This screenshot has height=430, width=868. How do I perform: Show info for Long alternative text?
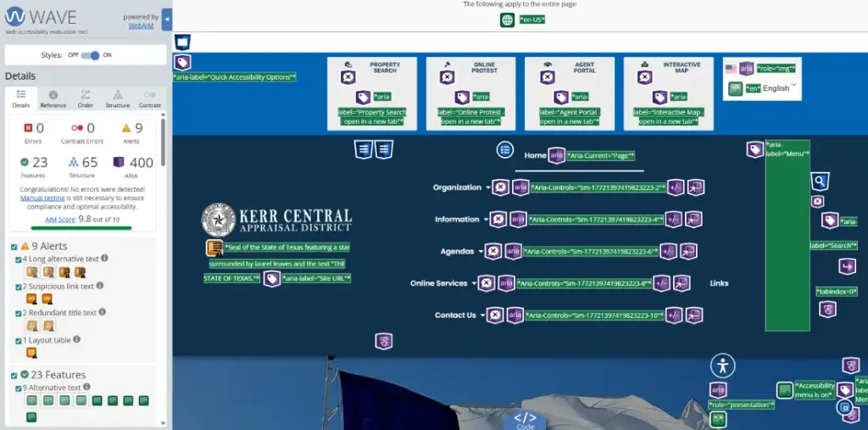[104, 258]
